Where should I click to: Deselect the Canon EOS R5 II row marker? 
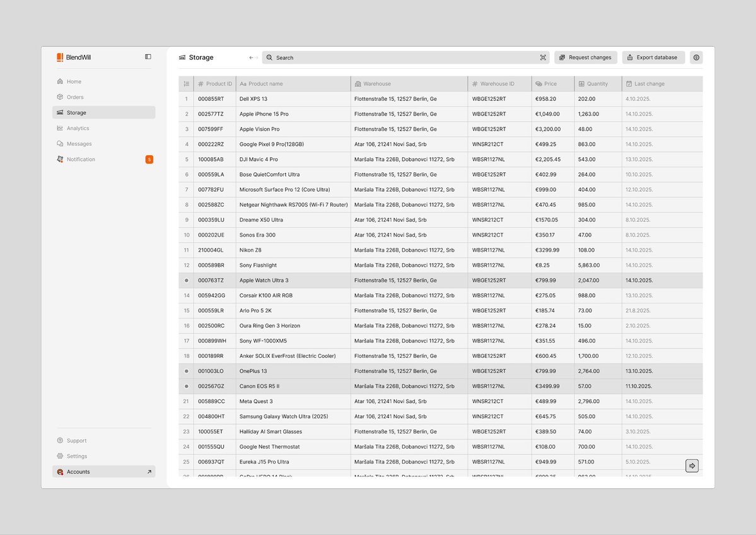tap(187, 386)
